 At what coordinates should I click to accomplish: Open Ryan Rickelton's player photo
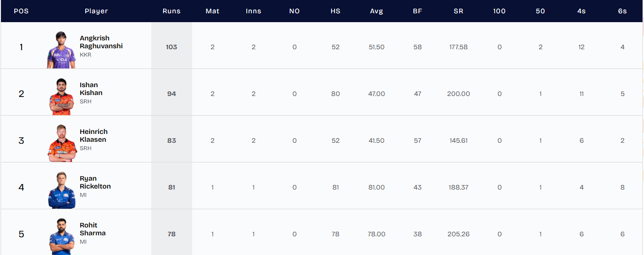(62, 191)
